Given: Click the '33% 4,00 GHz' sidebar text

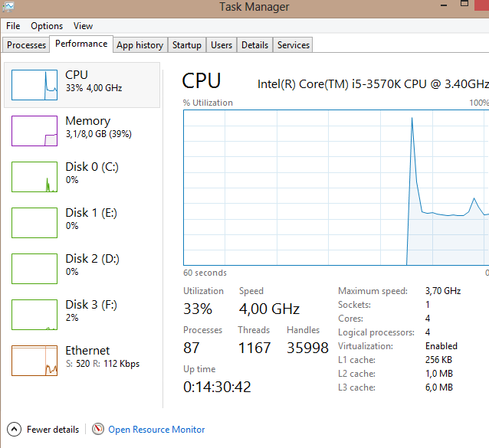Looking at the screenshot, I should [94, 88].
